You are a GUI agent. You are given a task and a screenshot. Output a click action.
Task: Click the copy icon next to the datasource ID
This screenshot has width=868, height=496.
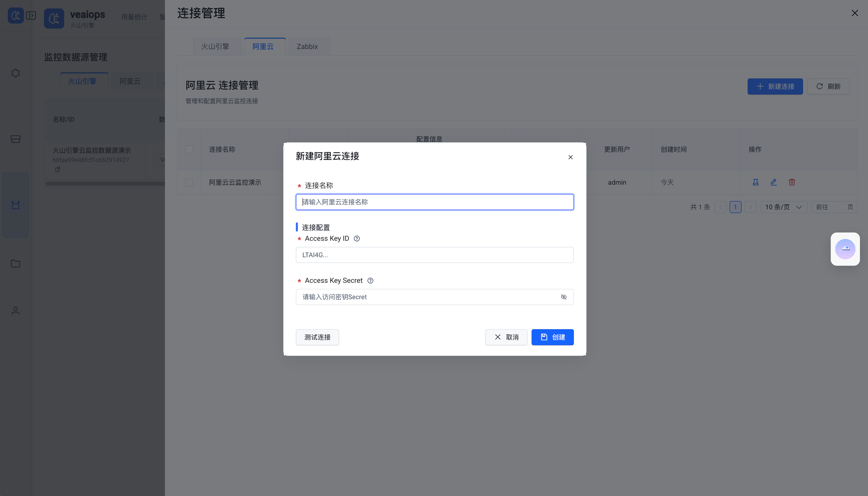point(58,169)
